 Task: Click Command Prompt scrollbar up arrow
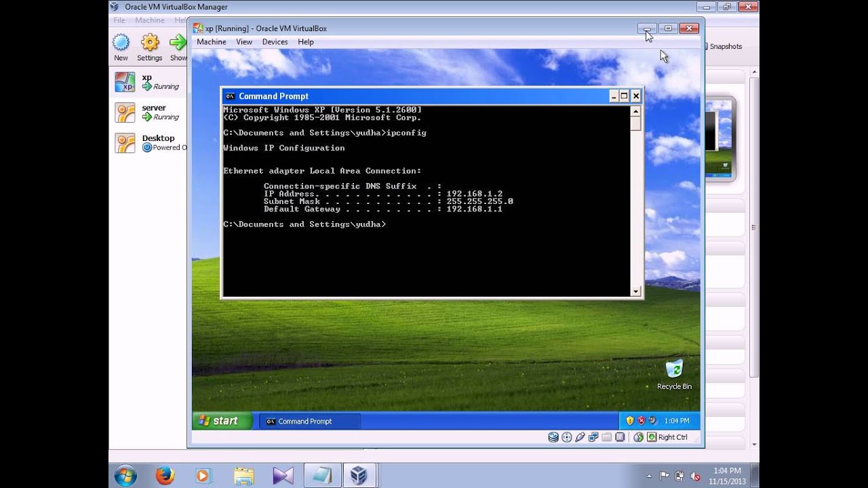(x=635, y=110)
